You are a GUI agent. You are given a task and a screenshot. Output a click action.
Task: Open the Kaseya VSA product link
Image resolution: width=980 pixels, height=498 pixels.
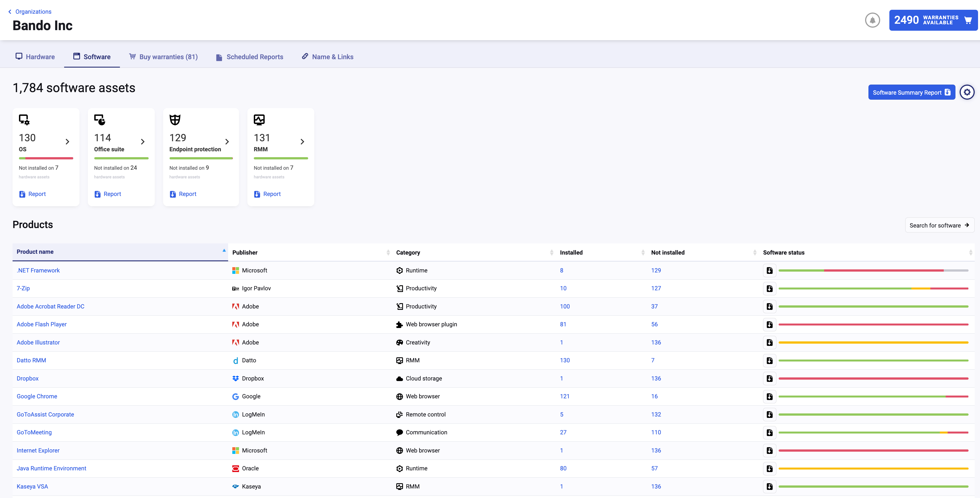point(32,486)
